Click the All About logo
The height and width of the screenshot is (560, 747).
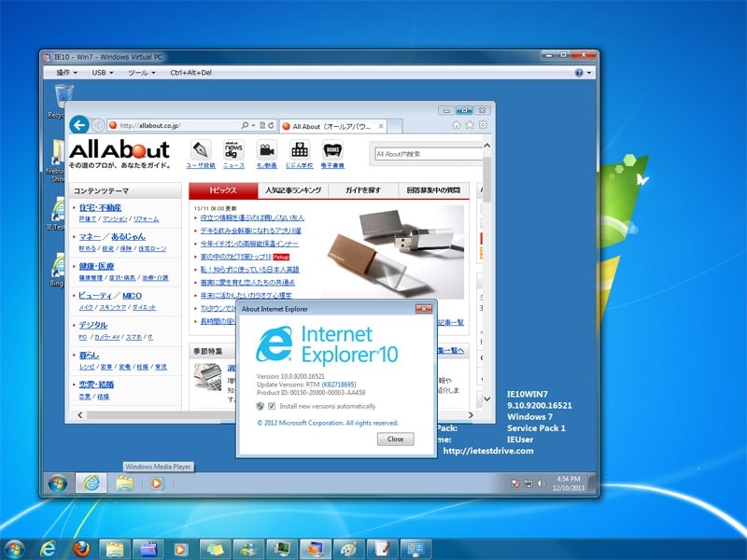pyautogui.click(x=120, y=150)
